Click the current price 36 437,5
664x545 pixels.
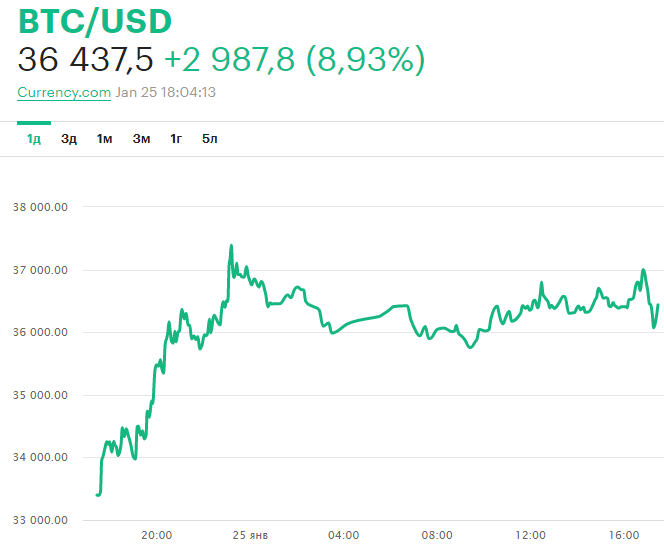pos(86,60)
